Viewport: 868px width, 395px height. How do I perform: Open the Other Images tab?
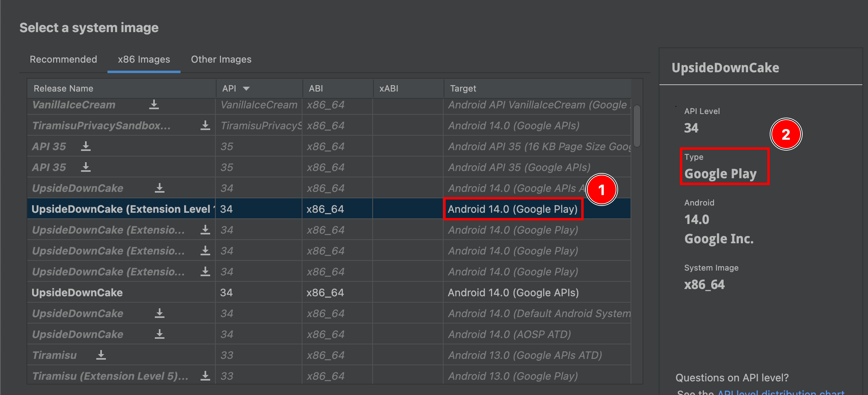(221, 59)
